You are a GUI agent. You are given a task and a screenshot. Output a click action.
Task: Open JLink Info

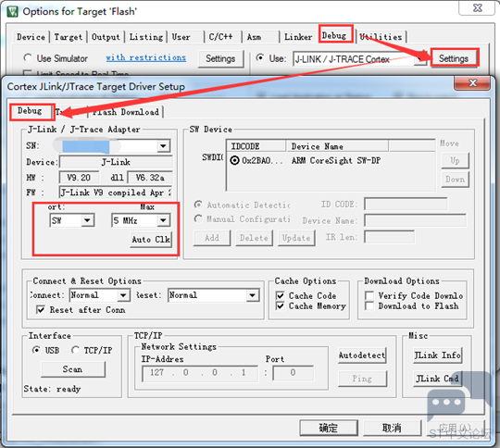(x=437, y=355)
